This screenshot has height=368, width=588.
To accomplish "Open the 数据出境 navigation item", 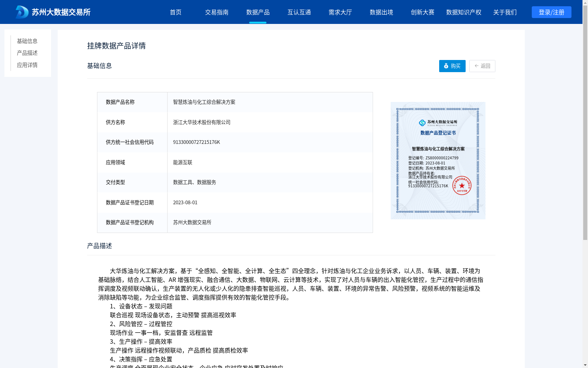I will (x=381, y=12).
